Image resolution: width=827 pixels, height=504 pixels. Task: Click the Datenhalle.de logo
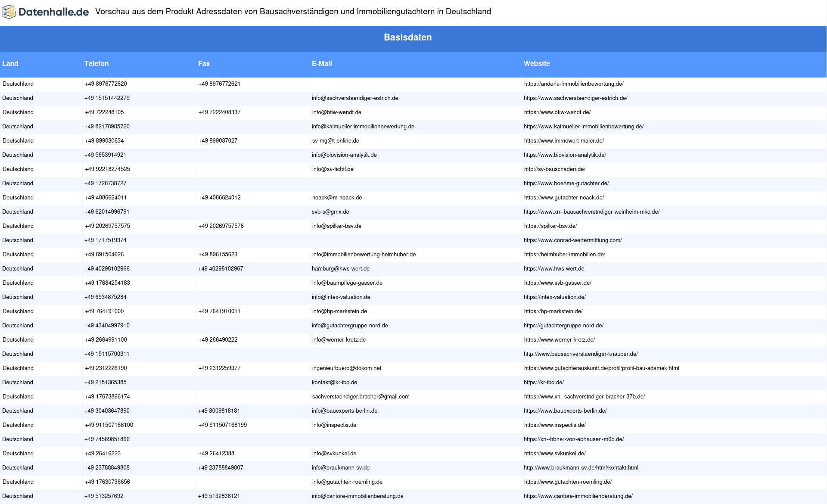pyautogui.click(x=46, y=12)
